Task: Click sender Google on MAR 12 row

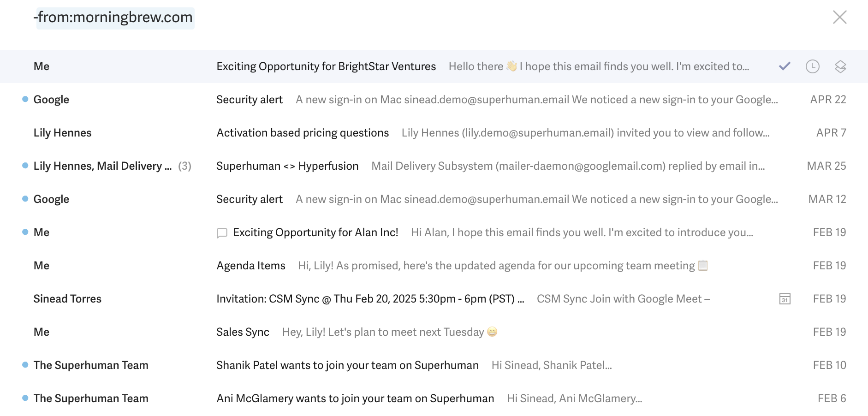Action: (51, 199)
